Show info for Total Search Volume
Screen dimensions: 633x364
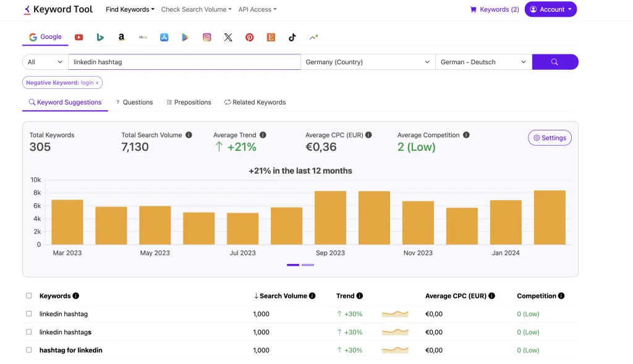coord(189,135)
